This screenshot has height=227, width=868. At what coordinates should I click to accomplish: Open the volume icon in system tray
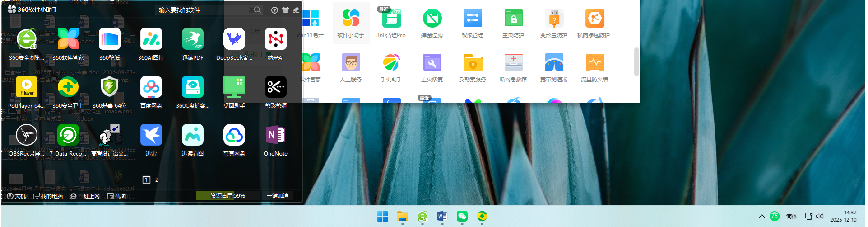820,216
